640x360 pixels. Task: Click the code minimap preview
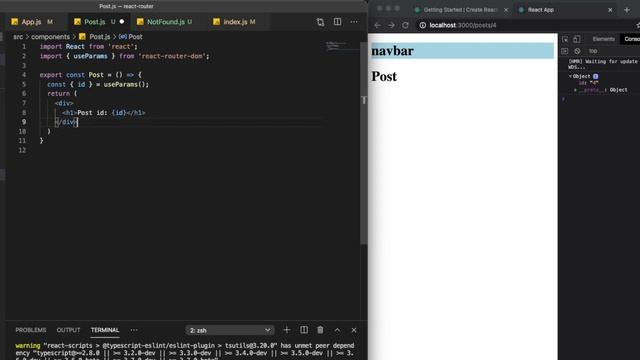341,46
